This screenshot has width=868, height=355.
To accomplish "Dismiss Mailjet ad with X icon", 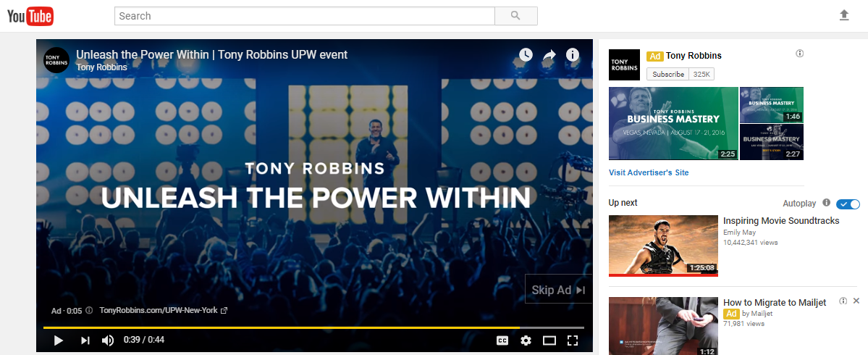I will (856, 301).
